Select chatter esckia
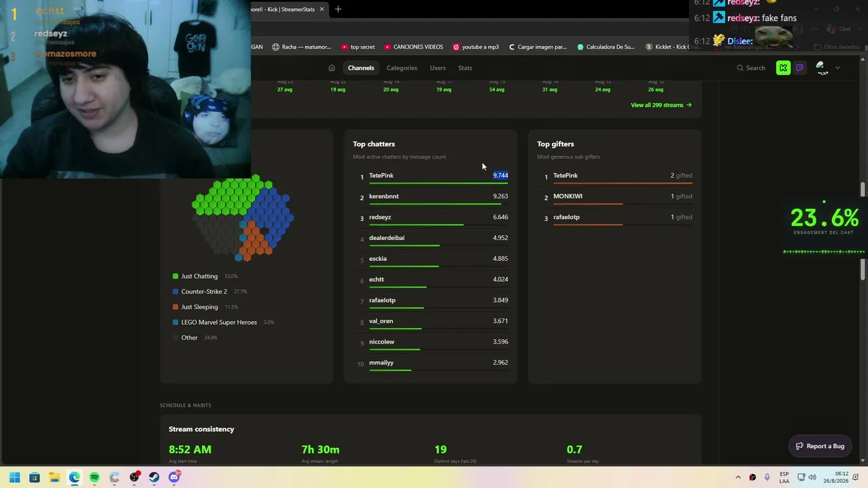The width and height of the screenshot is (868, 488). tap(378, 259)
